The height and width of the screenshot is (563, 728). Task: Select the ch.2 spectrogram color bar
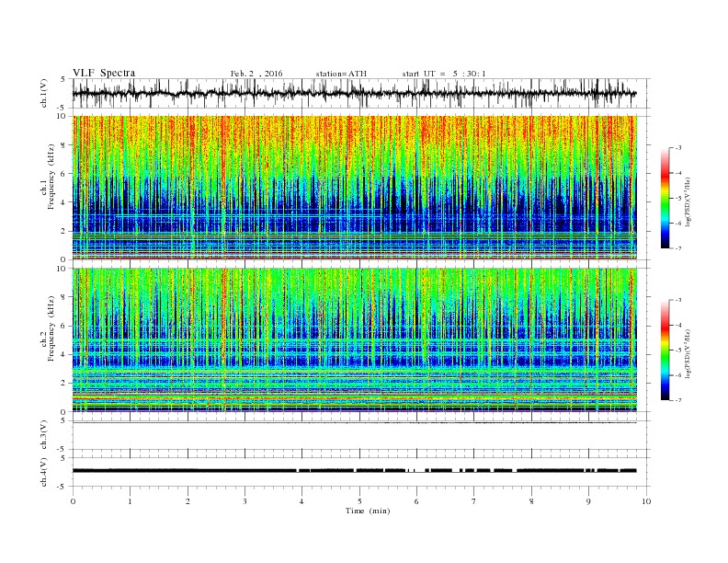pos(665,350)
